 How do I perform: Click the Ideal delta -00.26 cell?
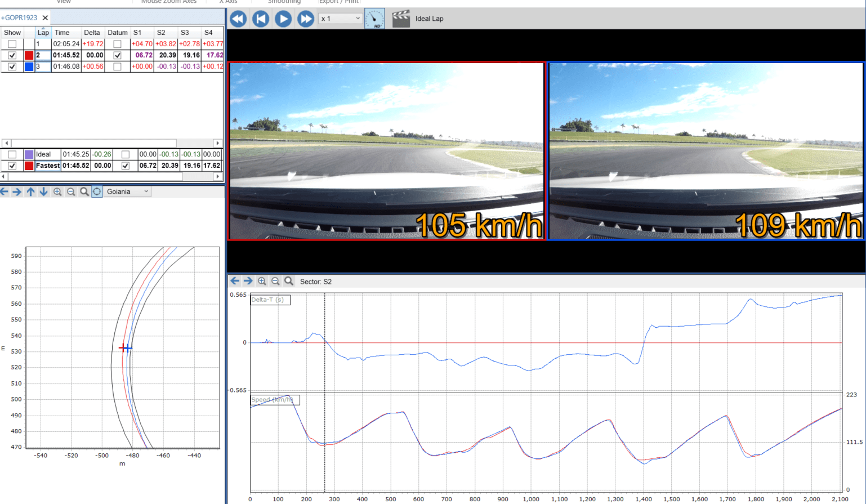pyautogui.click(x=102, y=154)
